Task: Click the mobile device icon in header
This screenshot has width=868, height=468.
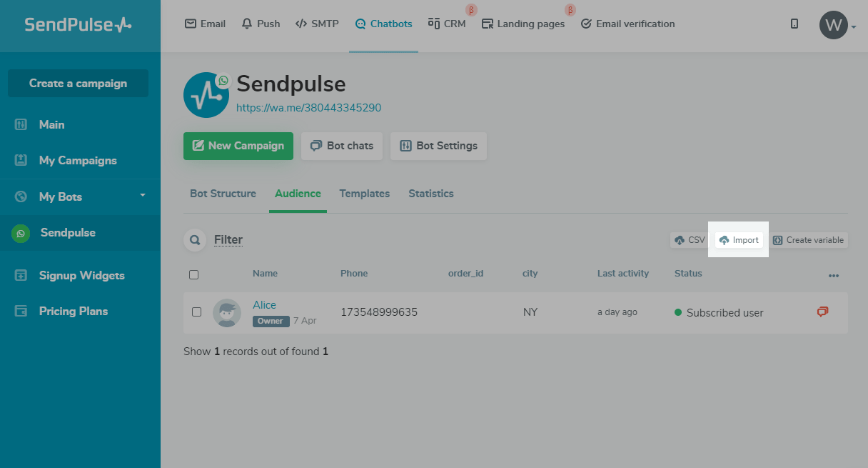Action: 794,24
